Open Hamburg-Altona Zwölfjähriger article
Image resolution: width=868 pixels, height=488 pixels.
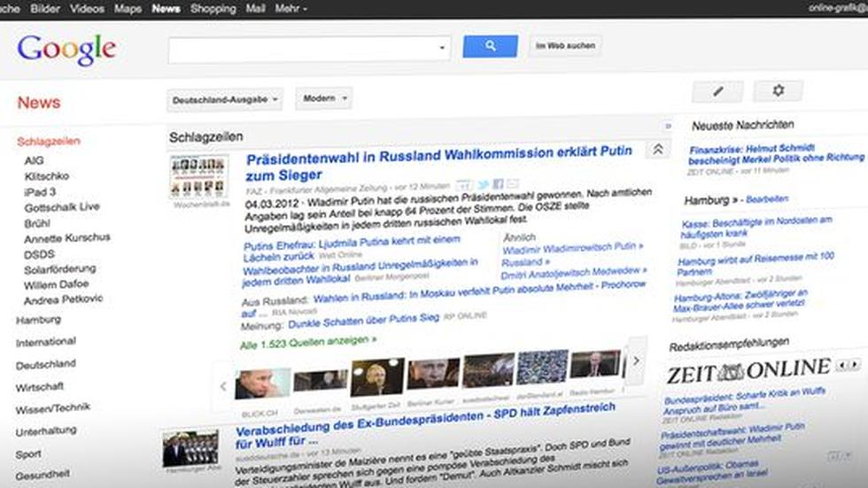[740, 301]
